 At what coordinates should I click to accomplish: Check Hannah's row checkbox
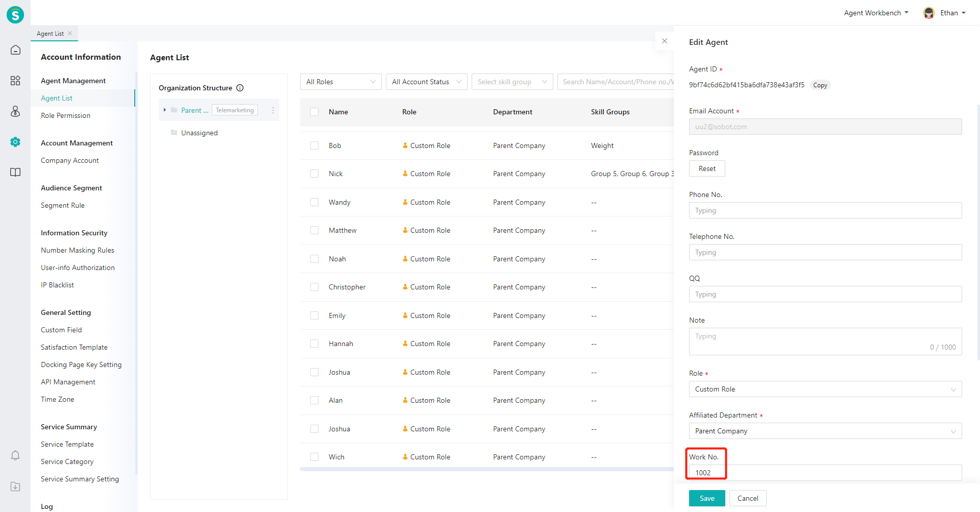click(x=314, y=344)
